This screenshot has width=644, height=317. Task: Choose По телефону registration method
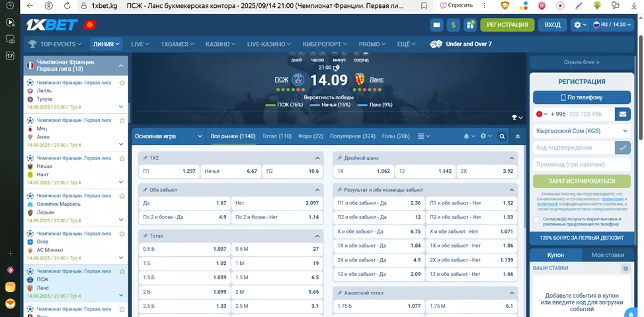coord(582,97)
